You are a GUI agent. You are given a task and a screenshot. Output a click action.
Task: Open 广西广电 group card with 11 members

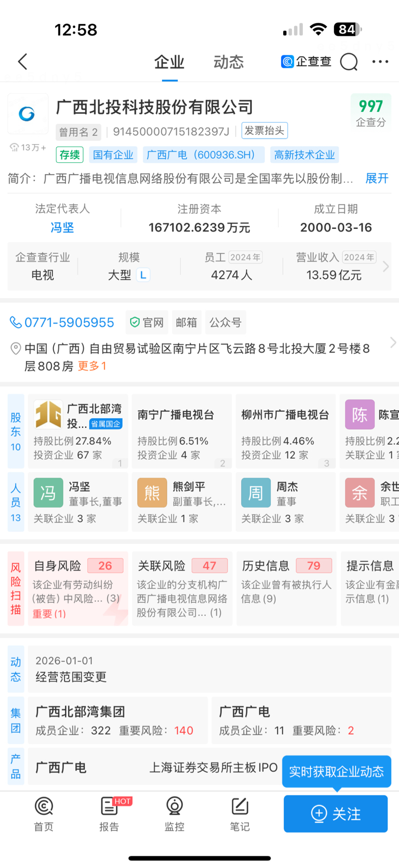301,720
